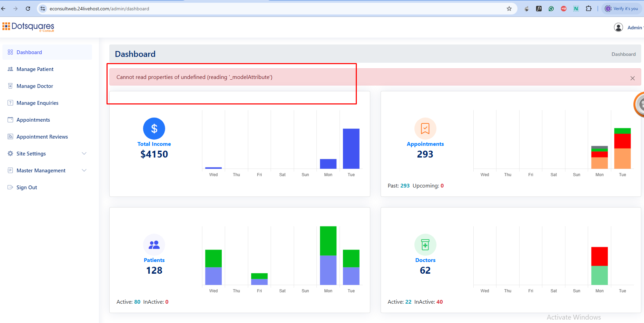Click the Mon bar in Patients chart
Screen dimensions: 644x323
328,255
